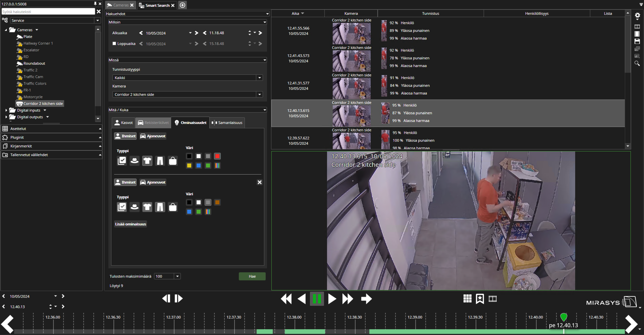
Task: Click the save floppy disk icon
Action: [637, 41]
